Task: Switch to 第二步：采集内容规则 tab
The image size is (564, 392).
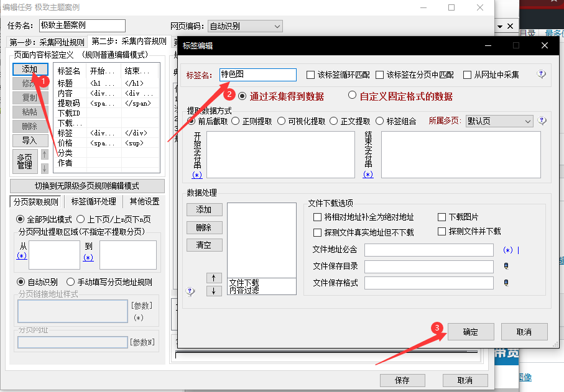Action: (129, 42)
